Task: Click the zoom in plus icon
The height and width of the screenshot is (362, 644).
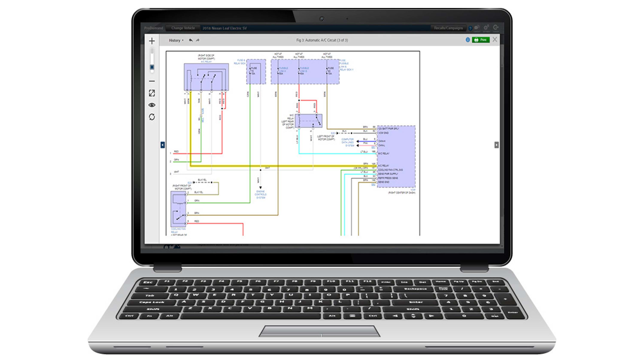Action: click(152, 41)
